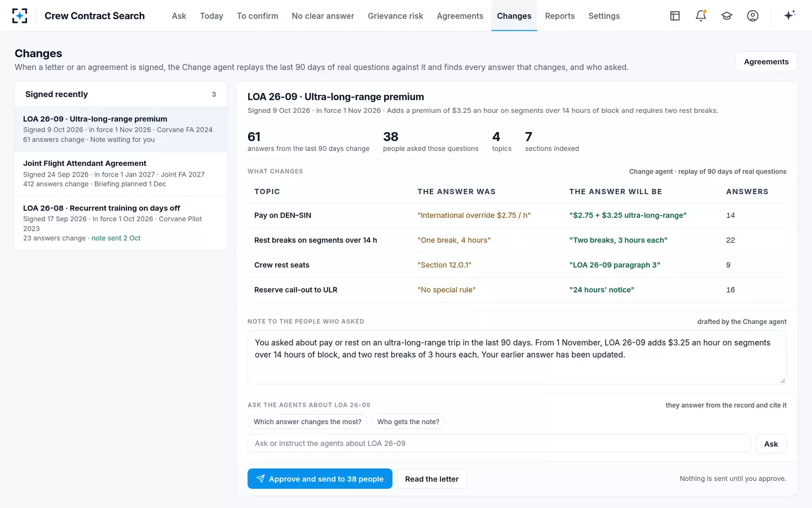The width and height of the screenshot is (812, 508).
Task: Click the Crew rest seats topic
Action: (x=282, y=265)
